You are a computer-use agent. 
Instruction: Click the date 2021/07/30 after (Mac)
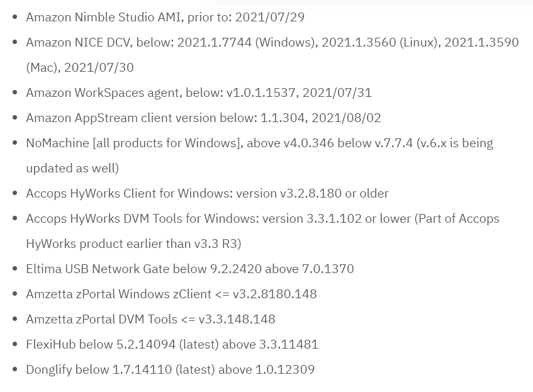pos(99,67)
